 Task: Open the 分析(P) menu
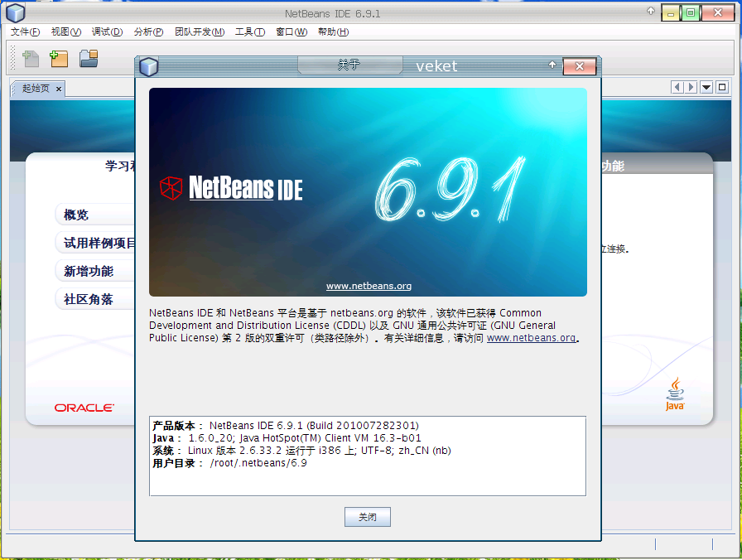(148, 31)
